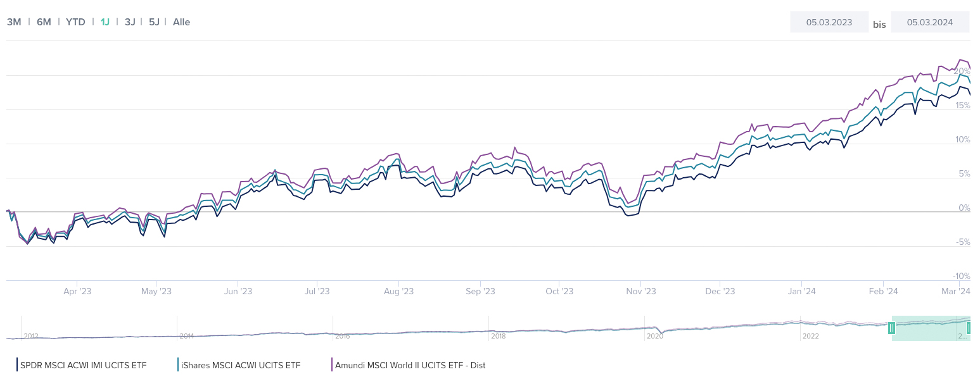Select the 5J time range

(x=153, y=22)
